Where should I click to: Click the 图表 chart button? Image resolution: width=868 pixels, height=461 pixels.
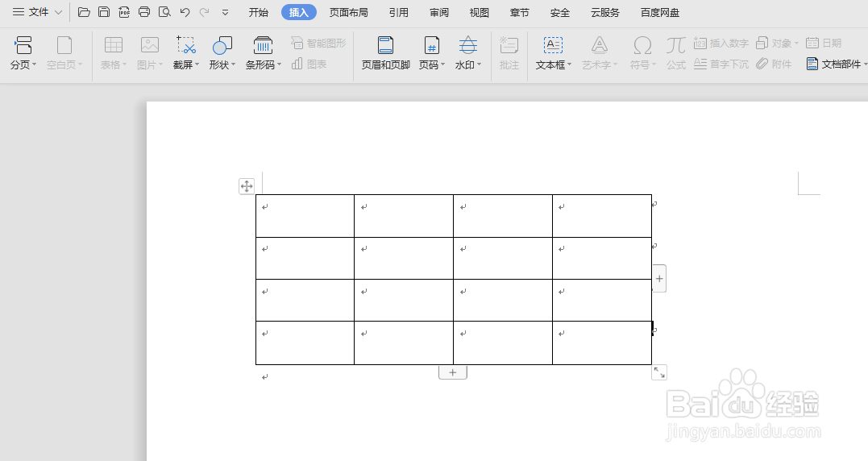309,64
